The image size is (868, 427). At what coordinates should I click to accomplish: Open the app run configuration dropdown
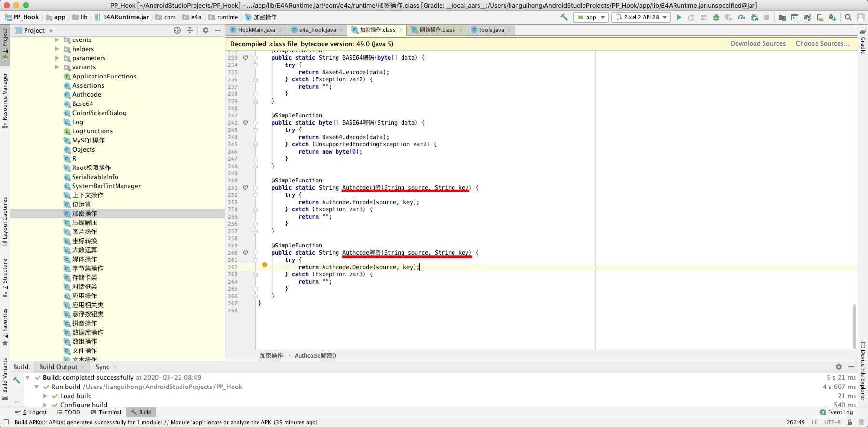click(x=591, y=17)
